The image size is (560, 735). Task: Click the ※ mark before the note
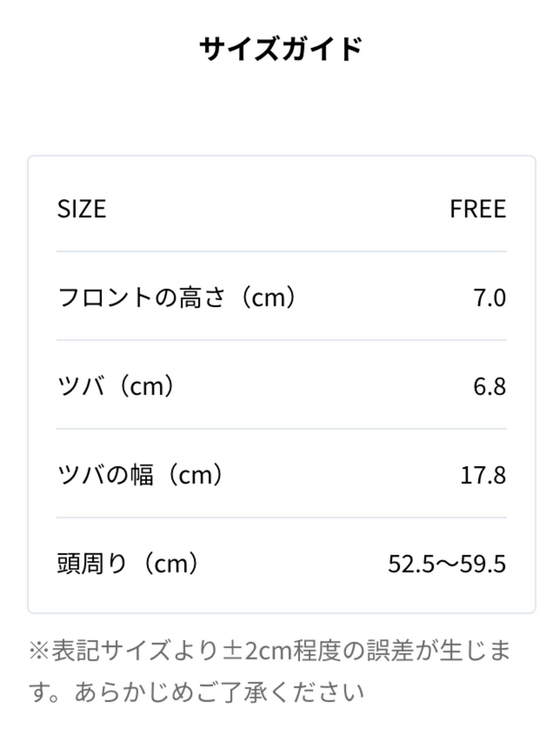click(x=39, y=652)
